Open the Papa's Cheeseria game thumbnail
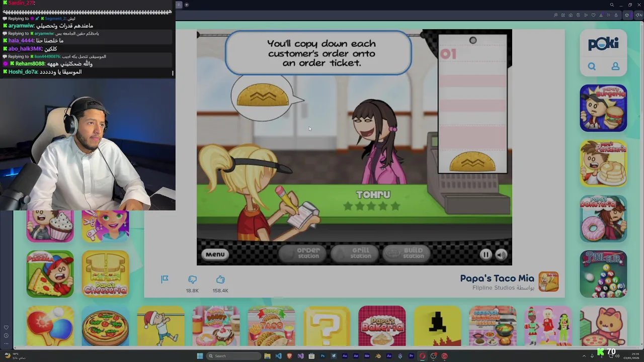This screenshot has height=362, width=644. (x=105, y=274)
